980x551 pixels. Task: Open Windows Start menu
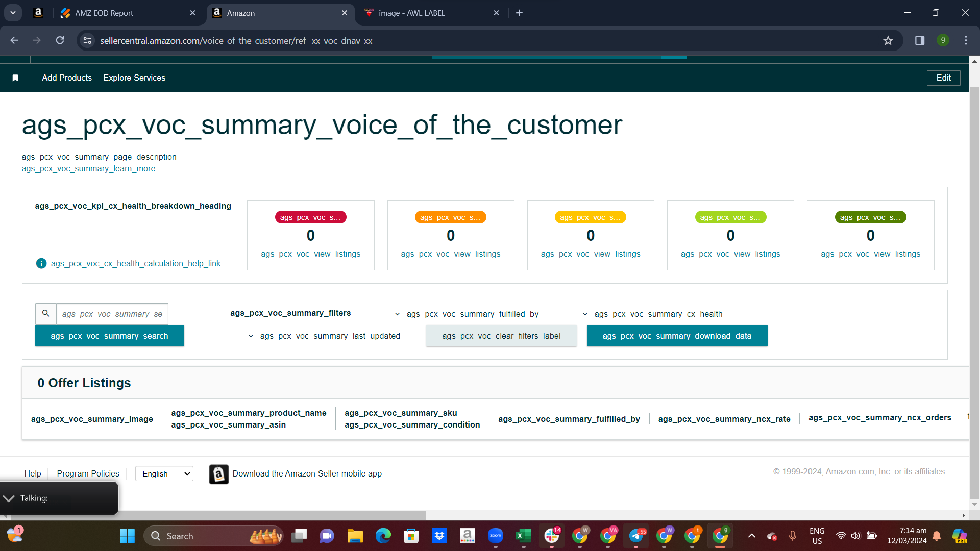(127, 536)
